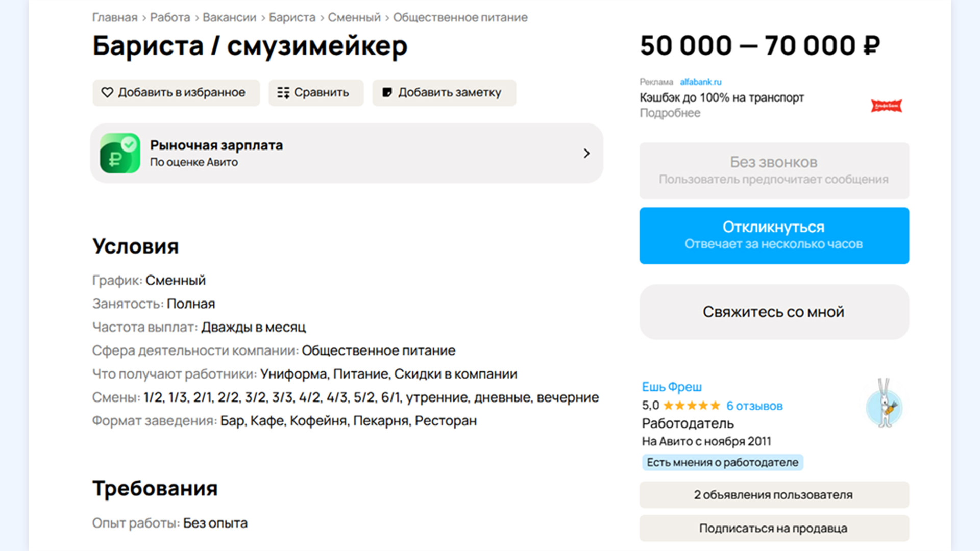The width and height of the screenshot is (980, 551).
Task: Open the Ешь Фреш employer profile link
Action: coord(672,387)
